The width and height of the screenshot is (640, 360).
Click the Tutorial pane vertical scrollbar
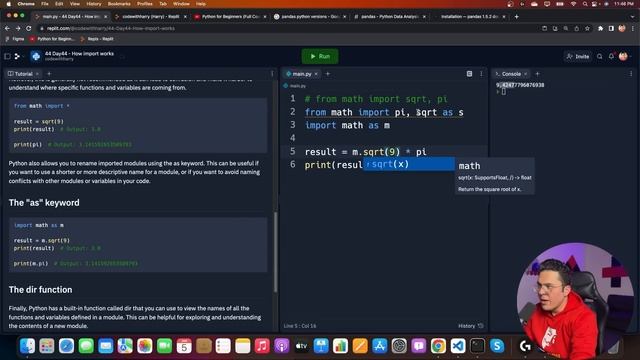(x=276, y=252)
